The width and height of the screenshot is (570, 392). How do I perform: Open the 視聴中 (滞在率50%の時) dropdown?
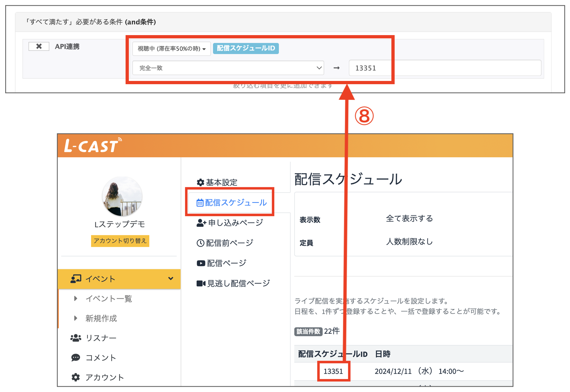pos(171,49)
